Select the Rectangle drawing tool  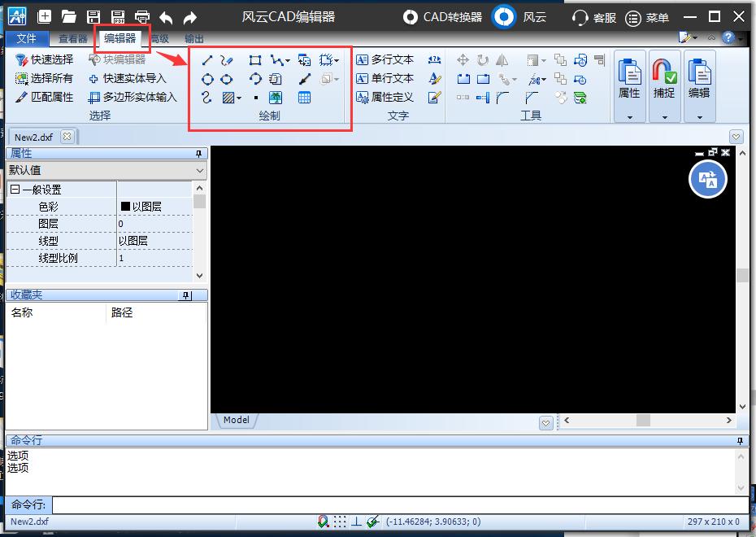[255, 60]
